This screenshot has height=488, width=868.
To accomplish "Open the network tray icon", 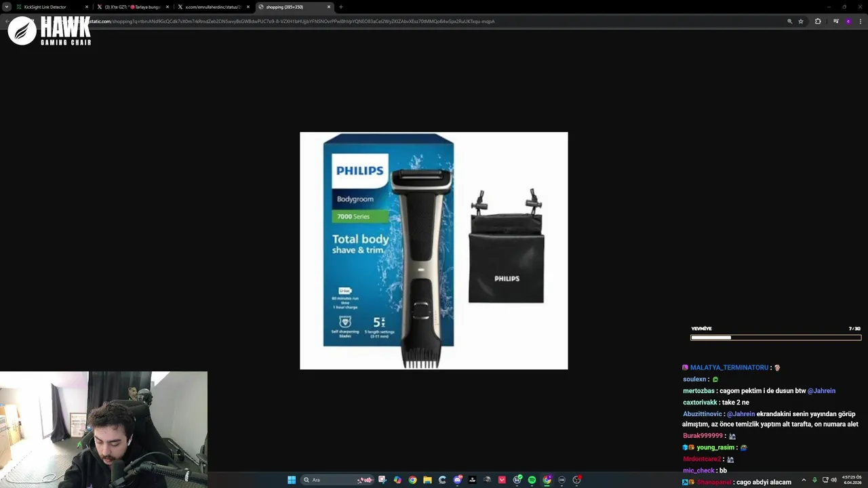I will [824, 480].
